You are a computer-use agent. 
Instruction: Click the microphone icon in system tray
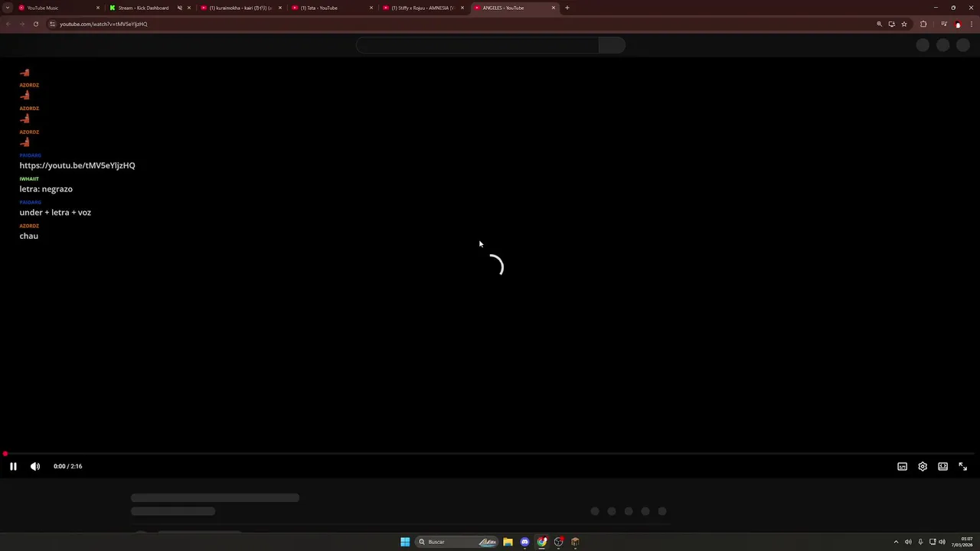[x=920, y=542]
